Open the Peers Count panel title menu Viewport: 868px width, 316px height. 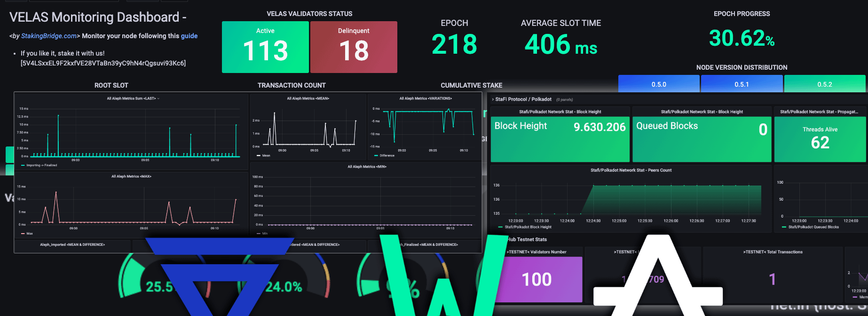click(631, 170)
